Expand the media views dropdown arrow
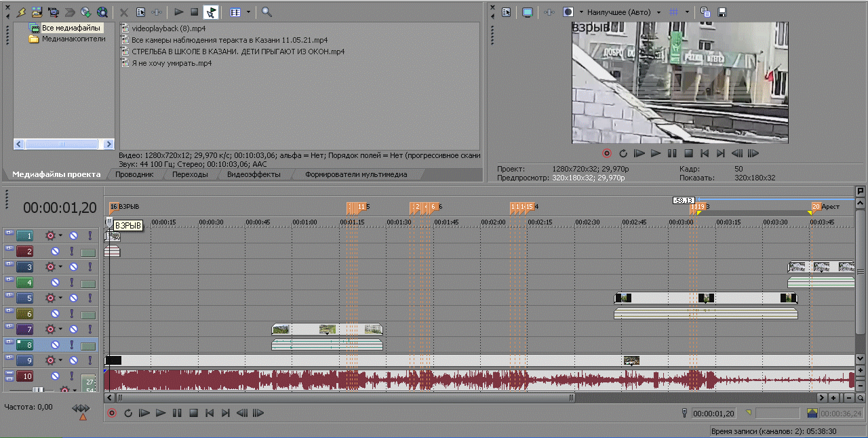Image resolution: width=868 pixels, height=438 pixels. tap(249, 12)
